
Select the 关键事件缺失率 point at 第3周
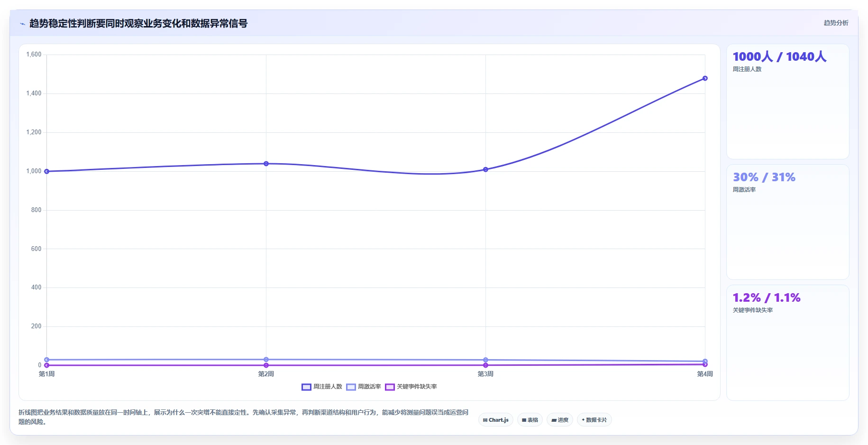[x=485, y=365]
